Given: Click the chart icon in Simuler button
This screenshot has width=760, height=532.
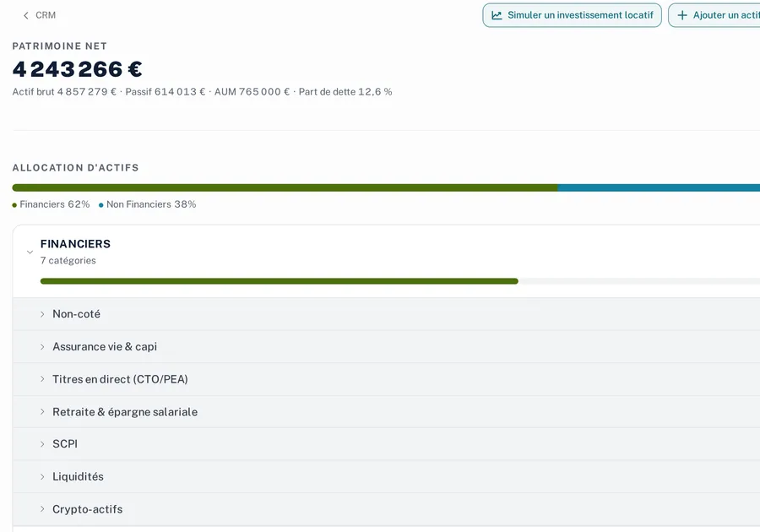Looking at the screenshot, I should [x=497, y=15].
